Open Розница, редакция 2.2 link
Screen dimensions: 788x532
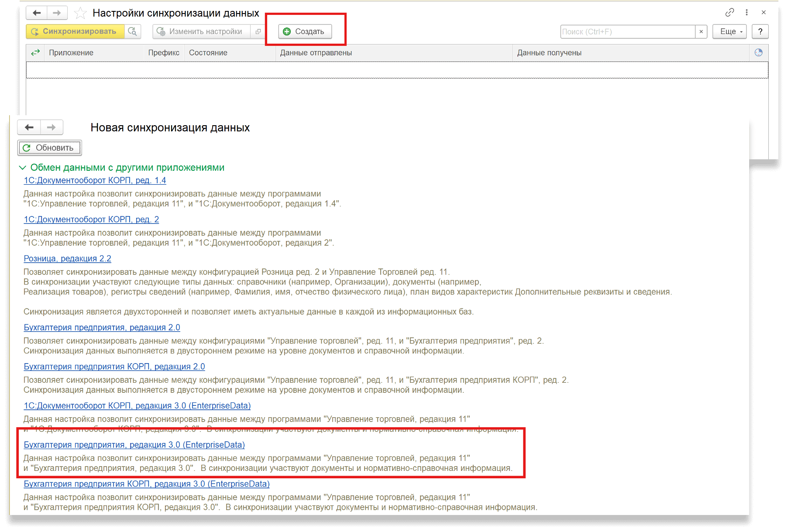[67, 258]
